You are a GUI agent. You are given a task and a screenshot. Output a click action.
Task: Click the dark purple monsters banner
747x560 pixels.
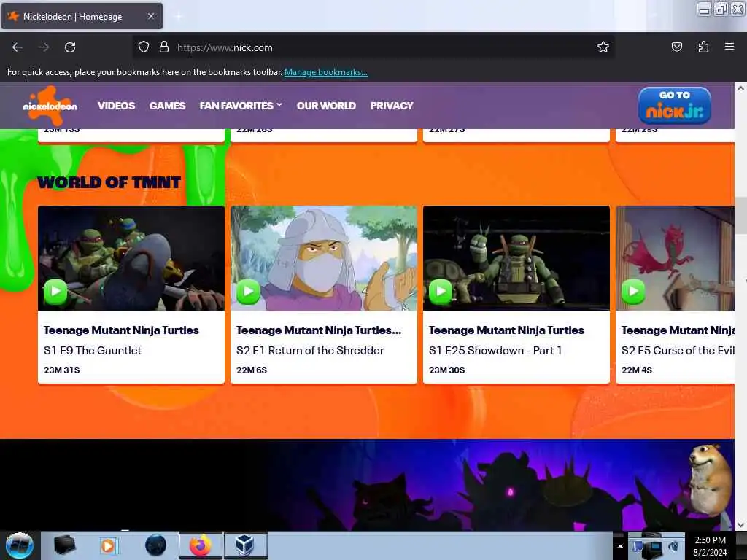(367, 485)
